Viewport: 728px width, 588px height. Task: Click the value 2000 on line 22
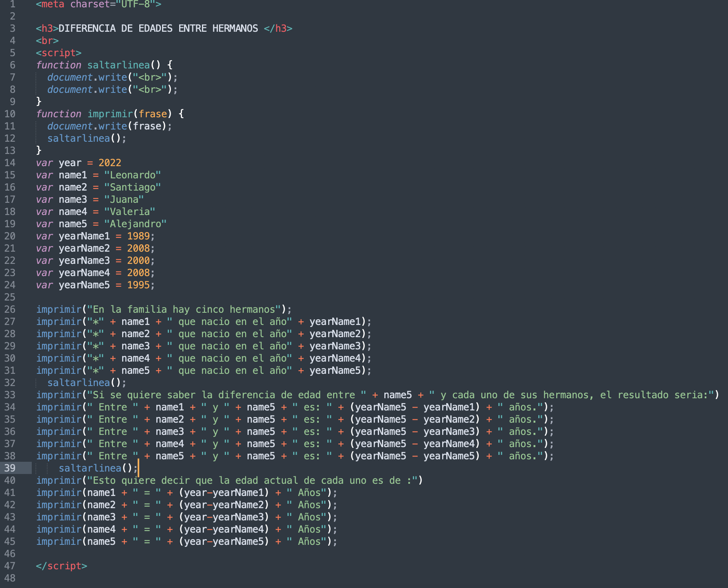click(138, 261)
